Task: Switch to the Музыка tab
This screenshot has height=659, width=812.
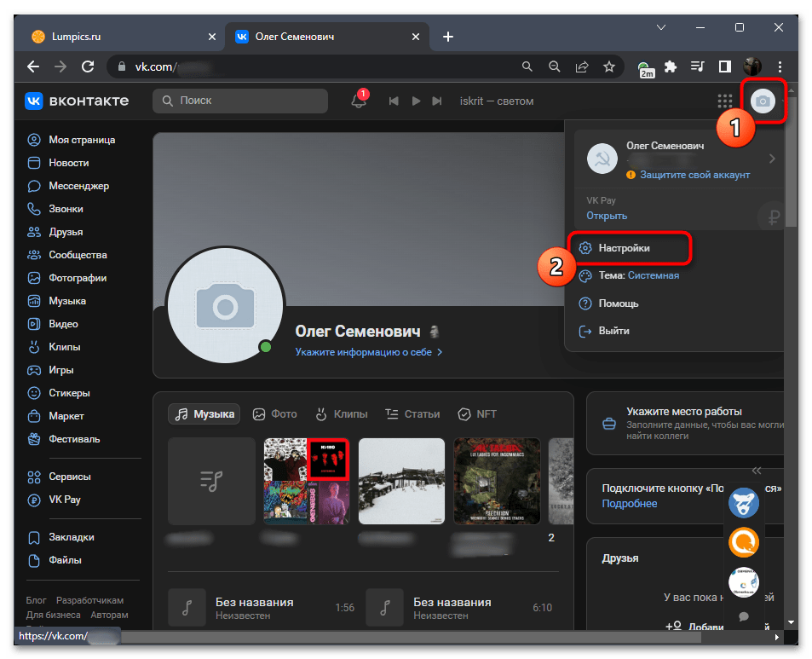Action: click(204, 414)
